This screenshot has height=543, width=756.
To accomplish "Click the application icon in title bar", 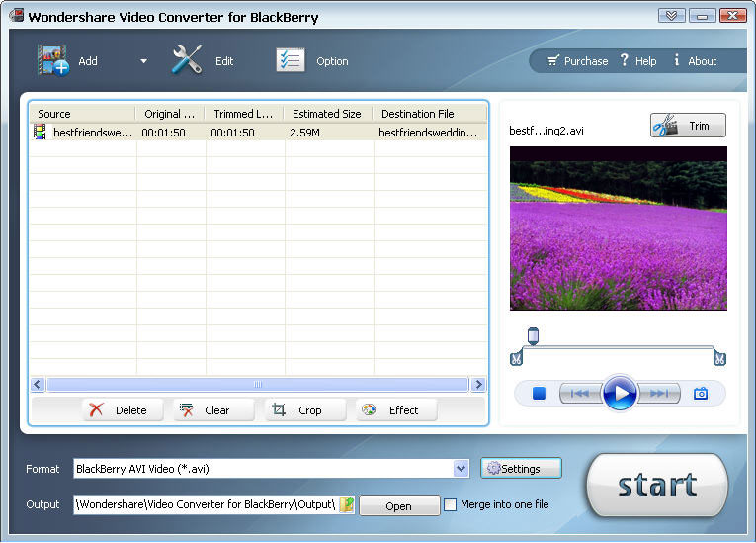I will coord(17,16).
